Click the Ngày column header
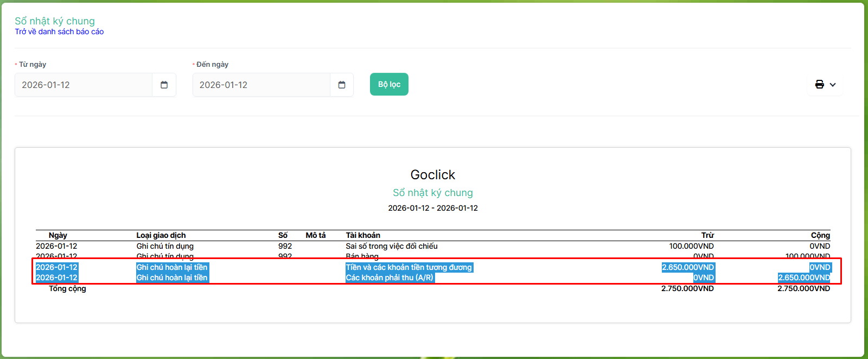868x359 pixels. [58, 235]
